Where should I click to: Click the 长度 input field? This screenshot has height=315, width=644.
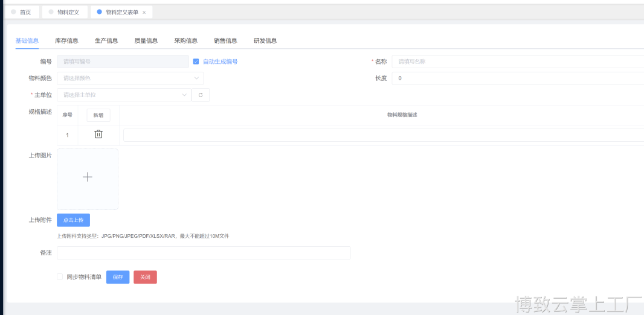pos(518,78)
